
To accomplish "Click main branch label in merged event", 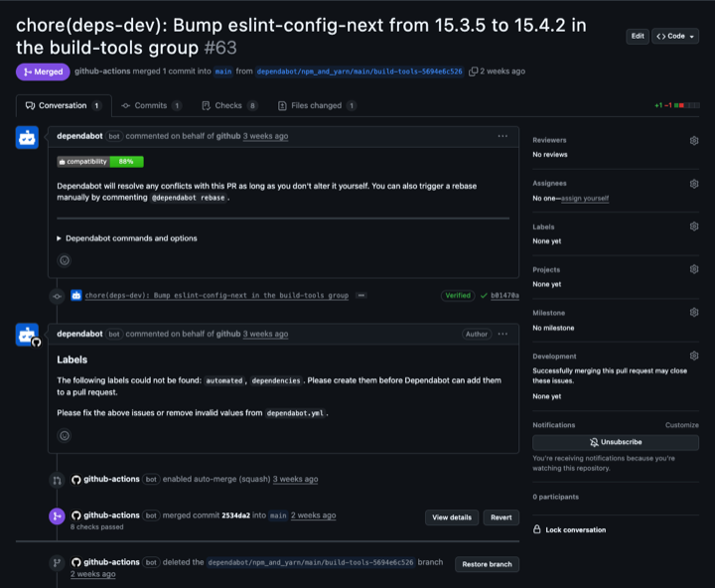I will click(x=278, y=515).
